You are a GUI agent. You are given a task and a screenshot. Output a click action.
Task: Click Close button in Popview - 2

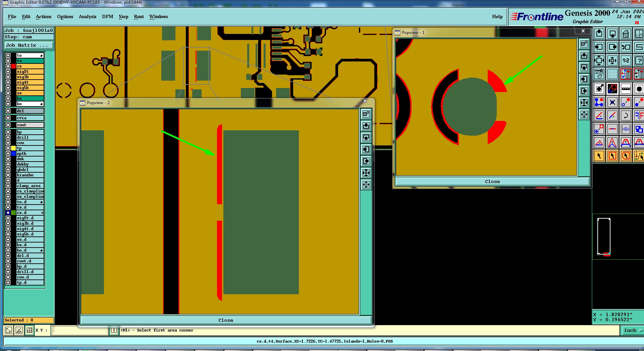226,320
